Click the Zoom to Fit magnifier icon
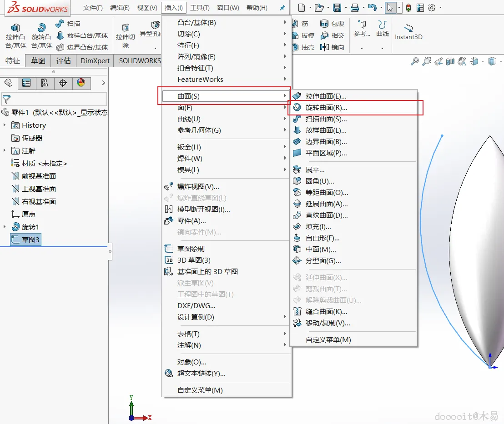Viewport: 504px width, 424px height. click(x=415, y=61)
